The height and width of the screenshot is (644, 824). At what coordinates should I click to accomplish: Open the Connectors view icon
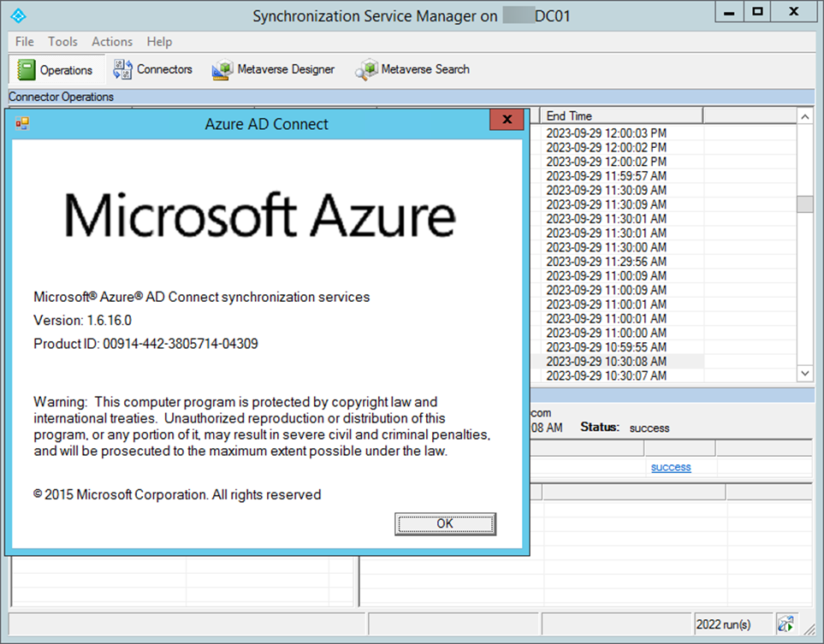tap(123, 69)
